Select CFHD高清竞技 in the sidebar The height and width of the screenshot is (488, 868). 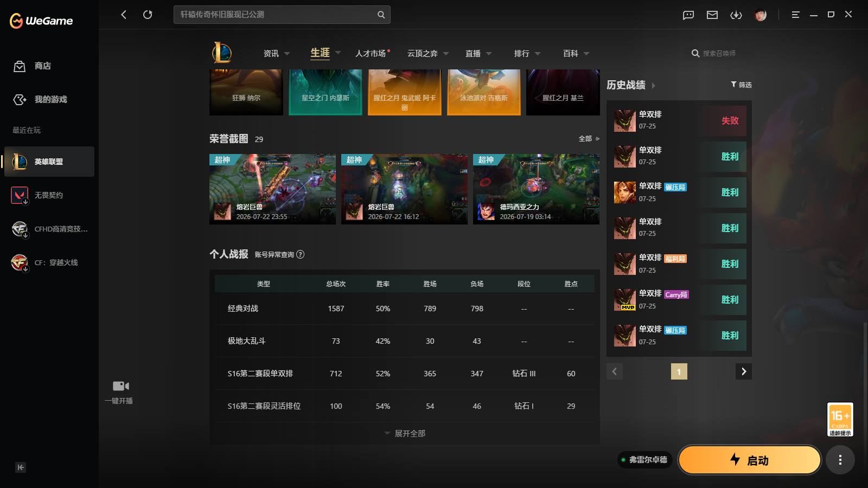click(49, 229)
